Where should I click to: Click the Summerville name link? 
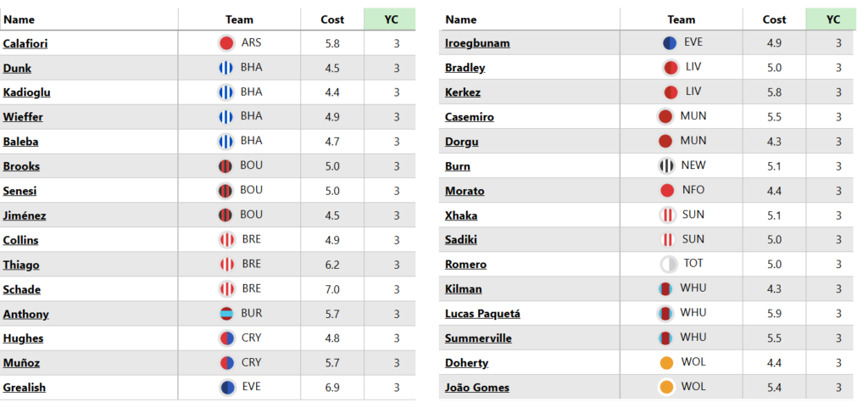pyautogui.click(x=478, y=338)
